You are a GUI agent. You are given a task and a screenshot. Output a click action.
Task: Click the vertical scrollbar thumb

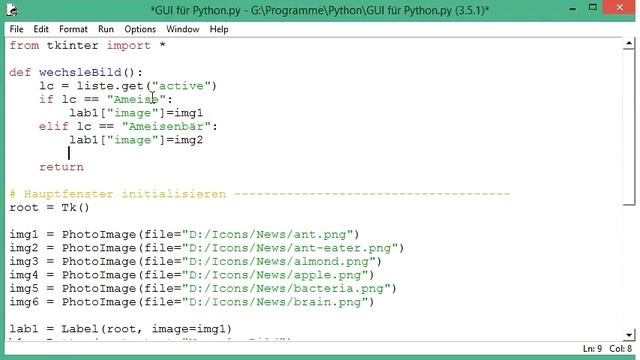click(x=629, y=127)
